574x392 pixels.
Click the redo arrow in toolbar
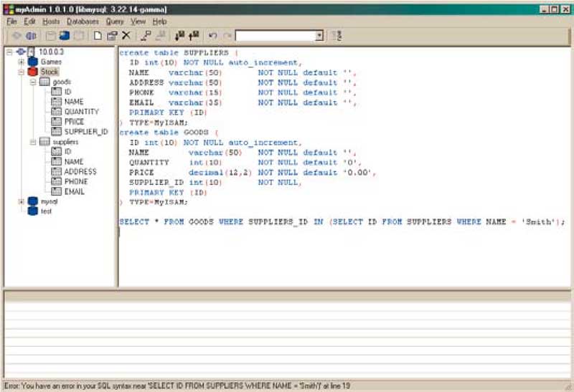[x=227, y=35]
